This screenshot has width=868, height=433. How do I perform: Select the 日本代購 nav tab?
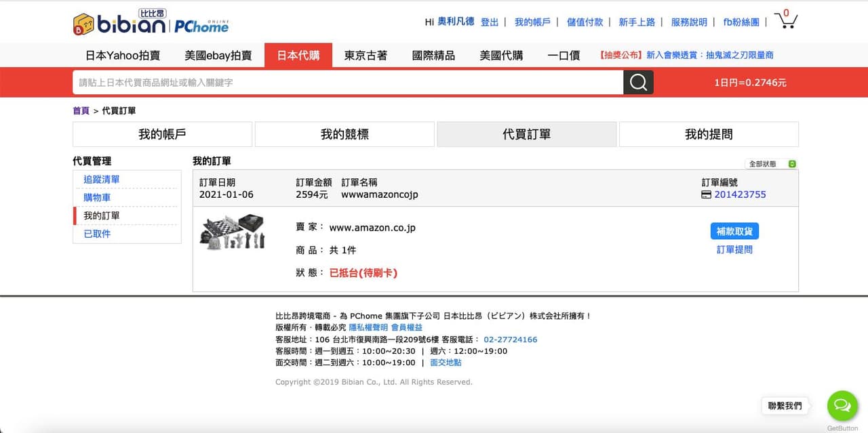click(298, 56)
